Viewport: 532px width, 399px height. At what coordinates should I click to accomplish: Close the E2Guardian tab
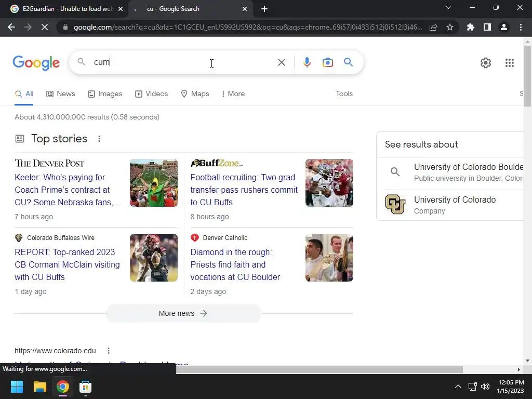121,9
